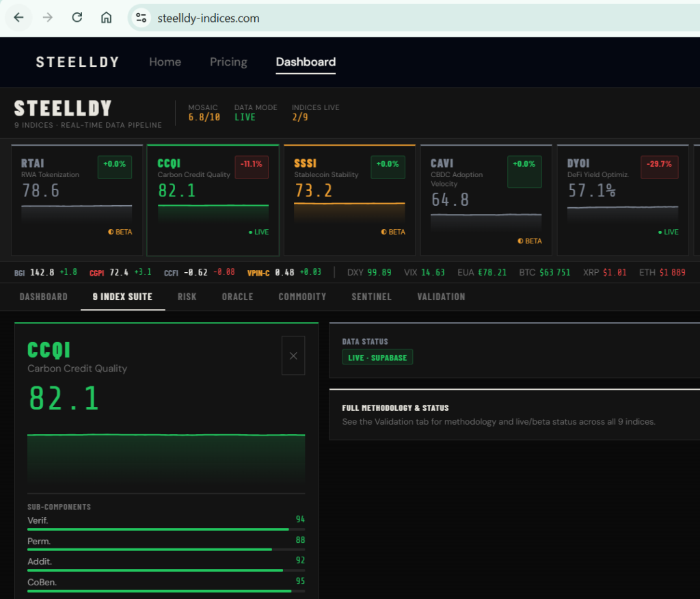Click the Addit. sub-component progress bar
This screenshot has height=599, width=700.
pyautogui.click(x=166, y=570)
